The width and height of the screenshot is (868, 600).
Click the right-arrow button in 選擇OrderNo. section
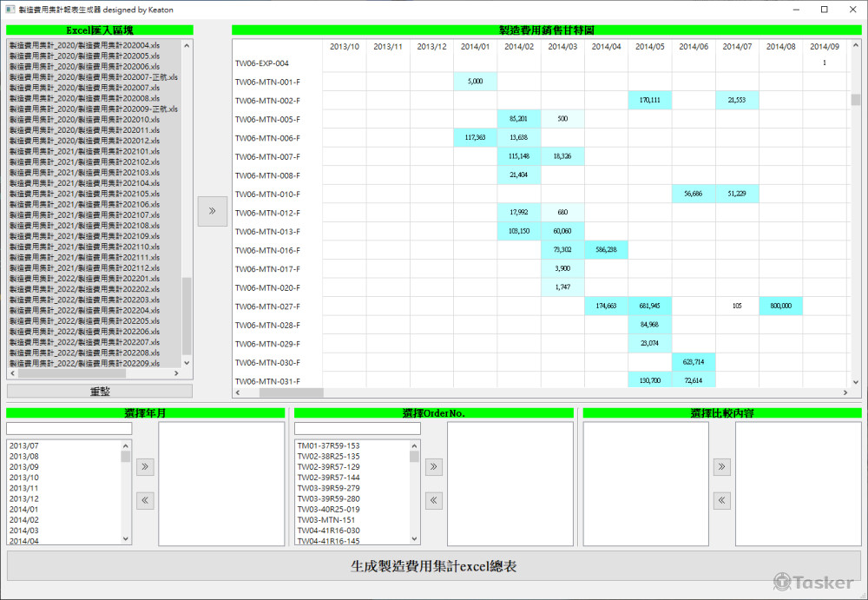click(x=433, y=466)
